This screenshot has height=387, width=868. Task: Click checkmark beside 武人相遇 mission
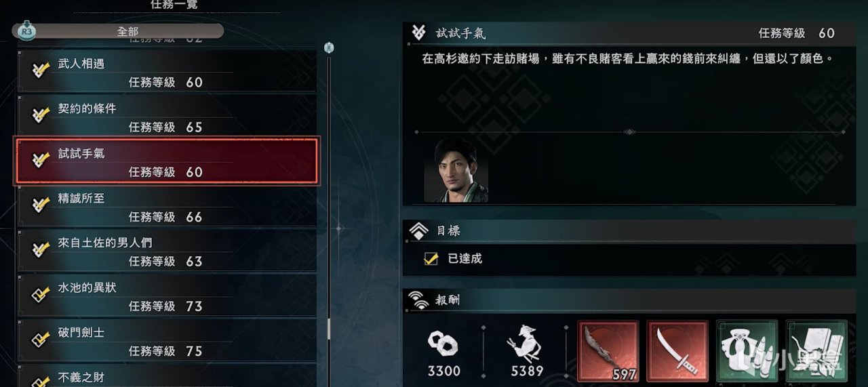(41, 71)
